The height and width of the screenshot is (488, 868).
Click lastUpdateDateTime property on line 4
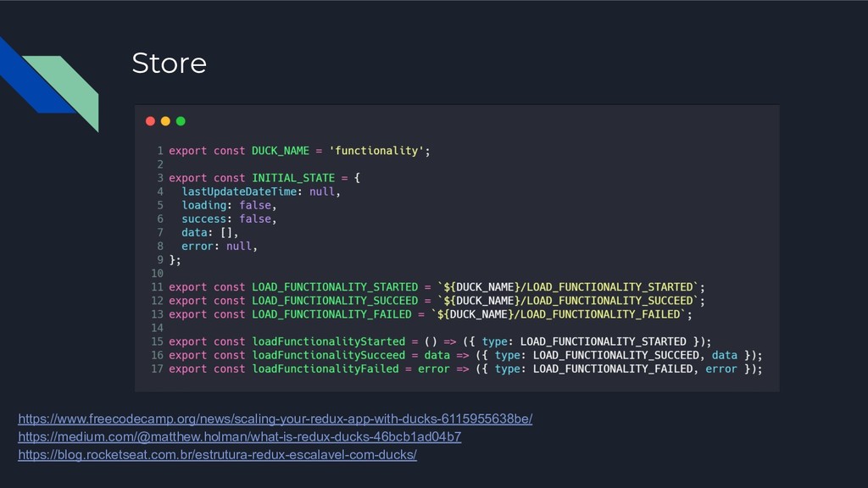[239, 191]
